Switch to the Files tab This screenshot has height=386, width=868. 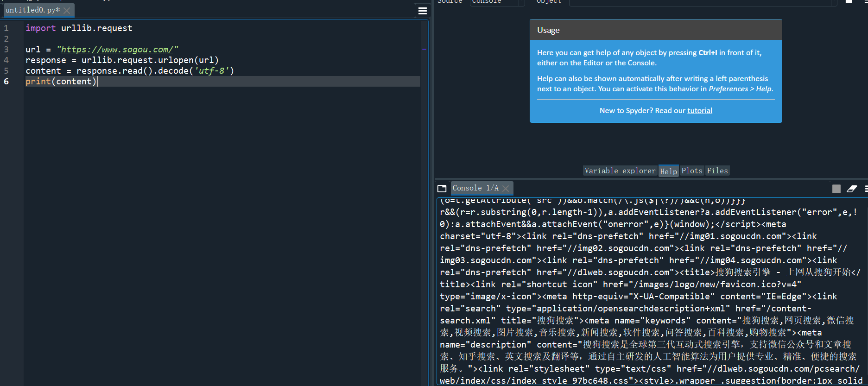[717, 171]
